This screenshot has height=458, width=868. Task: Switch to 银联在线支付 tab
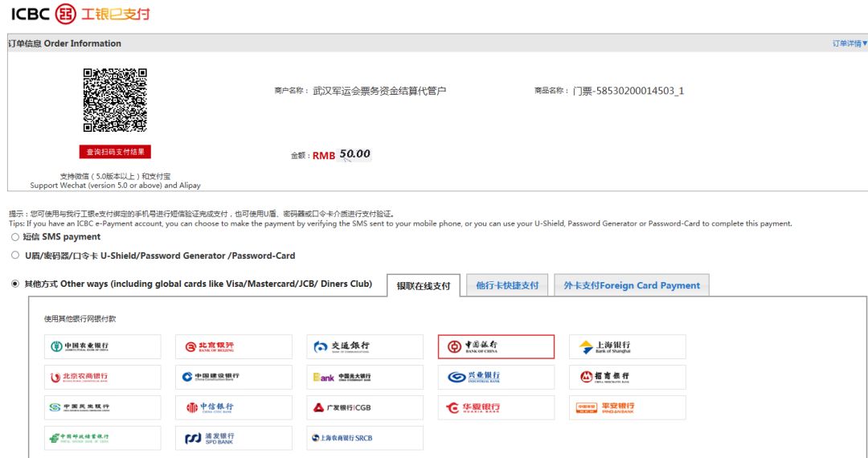[x=424, y=286]
